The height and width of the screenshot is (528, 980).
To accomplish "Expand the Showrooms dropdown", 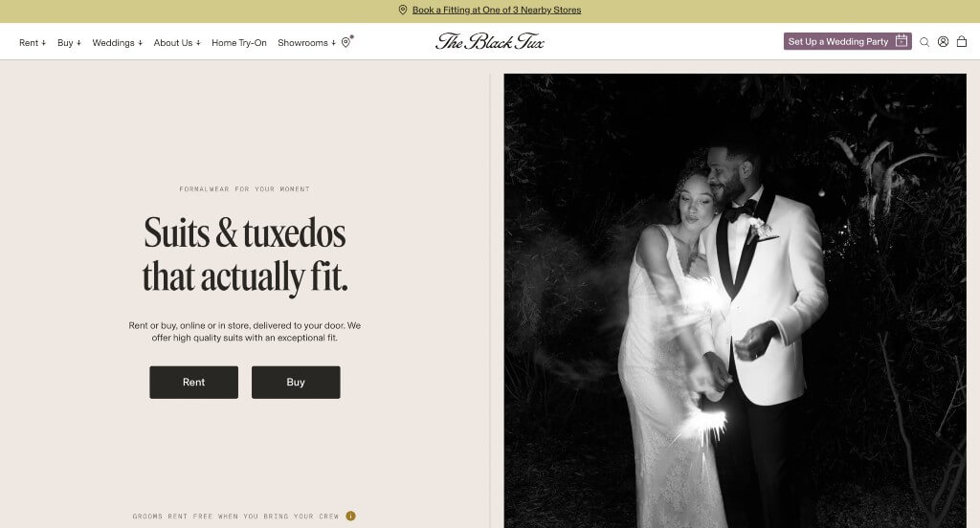I will [x=306, y=43].
